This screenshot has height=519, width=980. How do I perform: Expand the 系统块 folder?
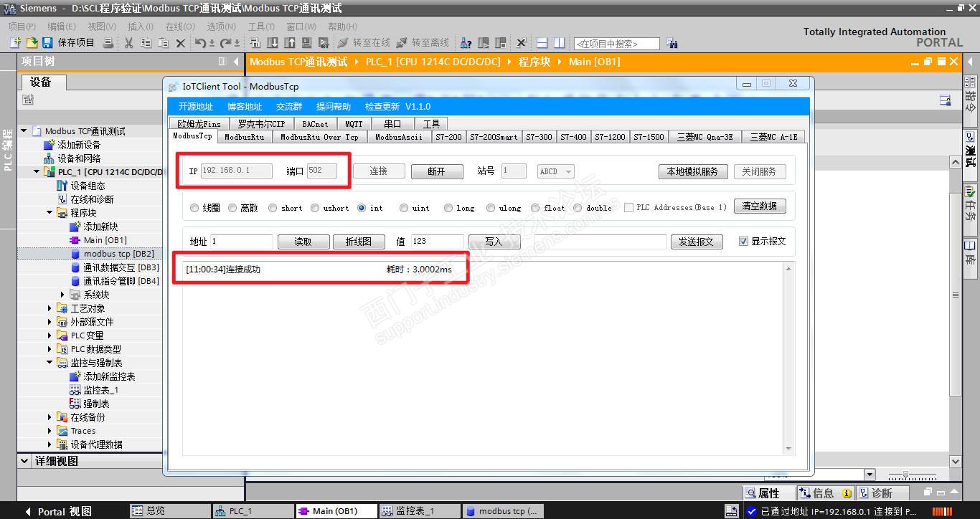pos(62,295)
